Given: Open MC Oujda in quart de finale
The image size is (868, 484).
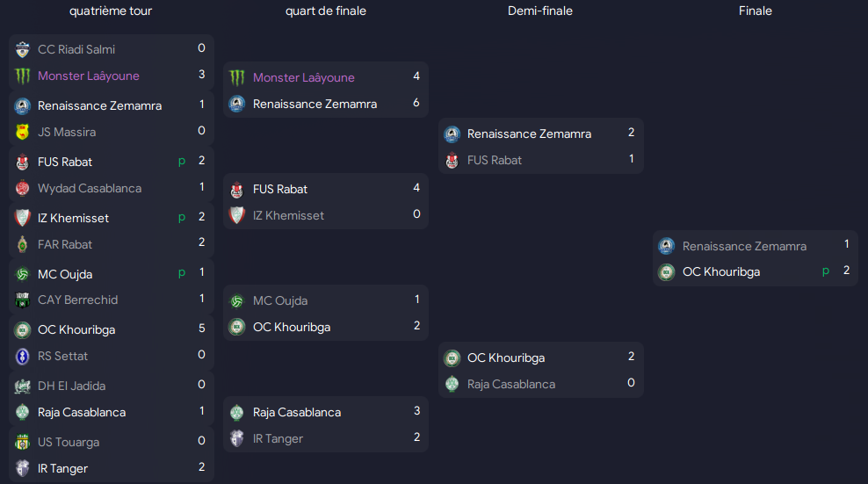Looking at the screenshot, I should tap(280, 300).
